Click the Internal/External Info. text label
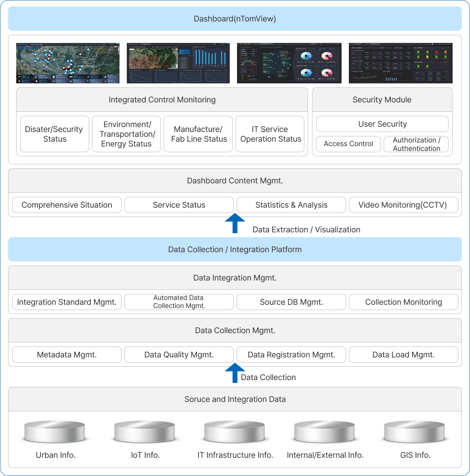 (x=325, y=455)
